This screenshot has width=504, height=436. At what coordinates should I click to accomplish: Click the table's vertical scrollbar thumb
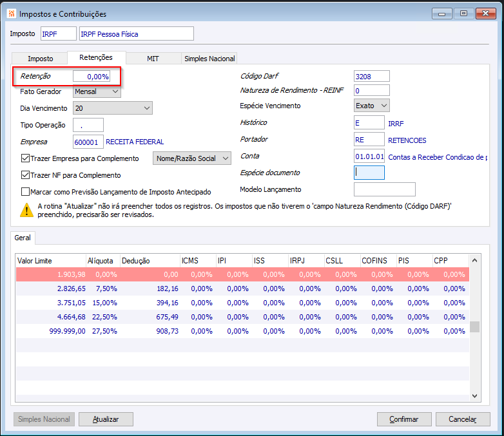(x=475, y=327)
